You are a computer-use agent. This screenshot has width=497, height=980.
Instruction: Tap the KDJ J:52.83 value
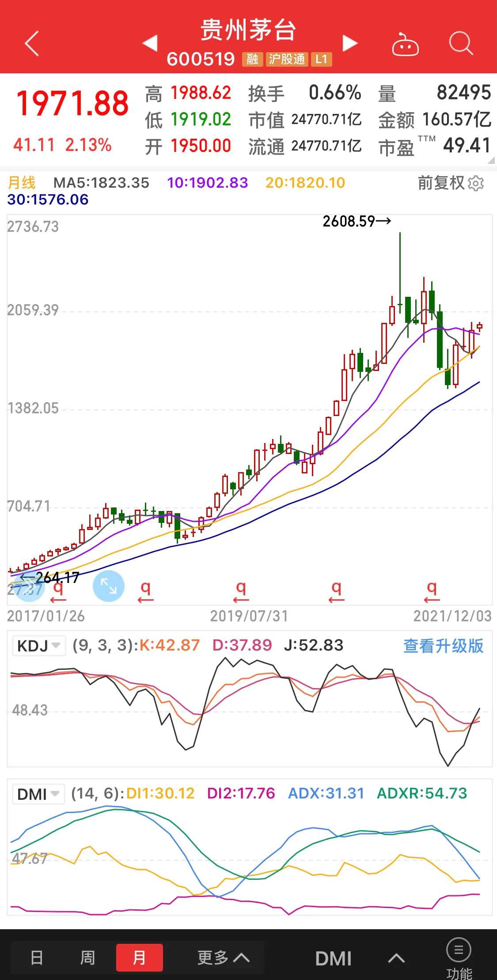pos(314,645)
